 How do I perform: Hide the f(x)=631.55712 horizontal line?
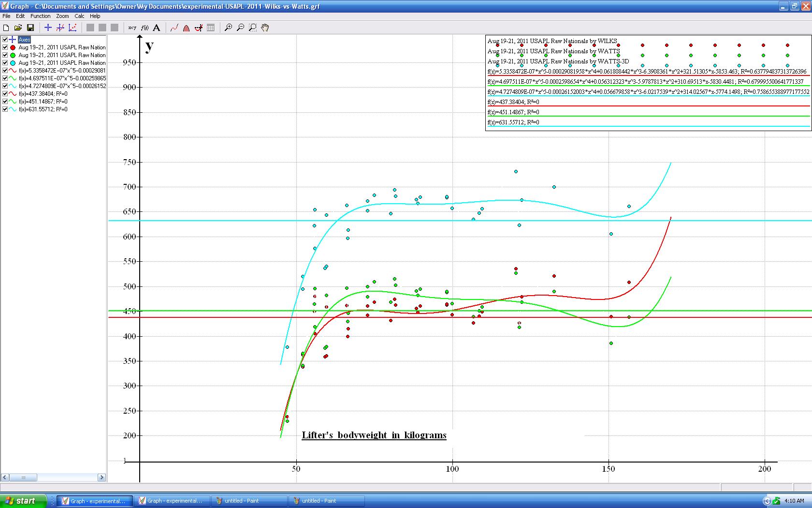pos(5,109)
